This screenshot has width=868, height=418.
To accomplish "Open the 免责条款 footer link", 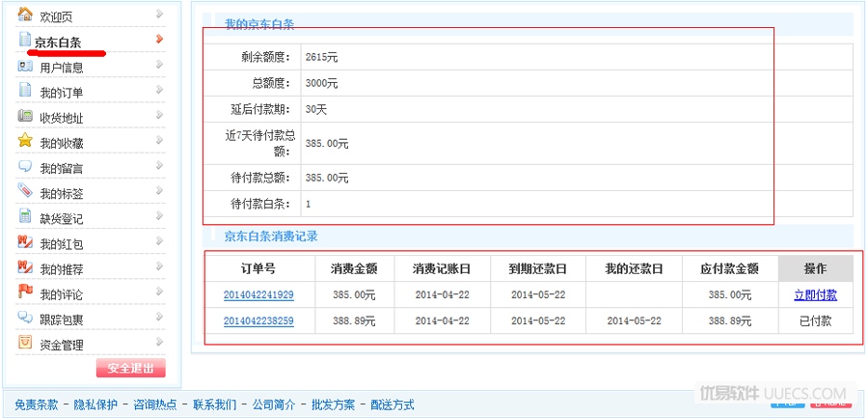I will (x=37, y=404).
